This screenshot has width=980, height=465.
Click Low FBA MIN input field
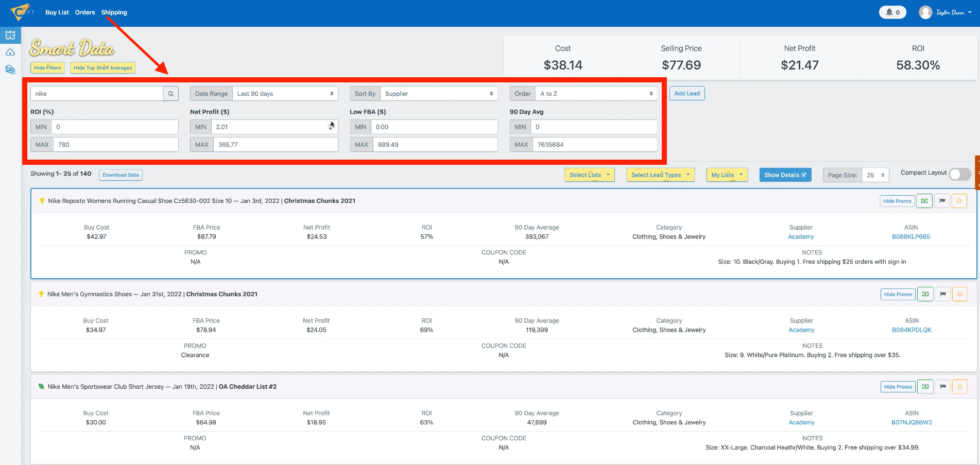434,127
